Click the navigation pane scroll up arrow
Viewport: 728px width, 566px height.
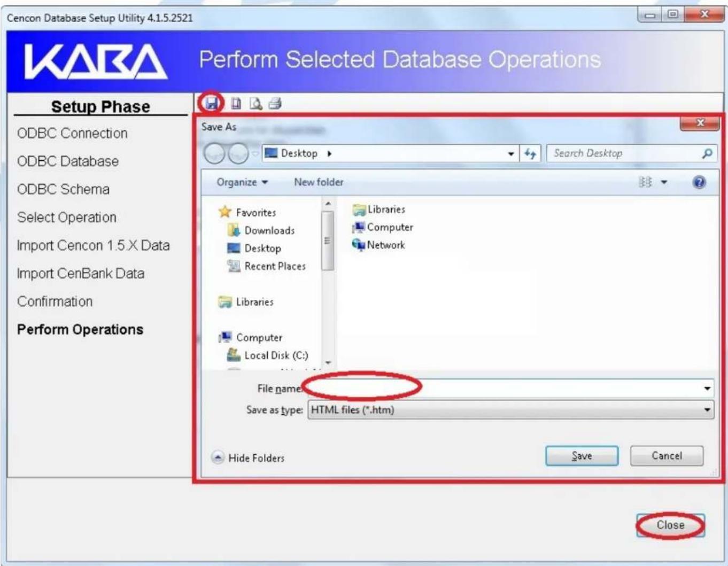pyautogui.click(x=328, y=204)
